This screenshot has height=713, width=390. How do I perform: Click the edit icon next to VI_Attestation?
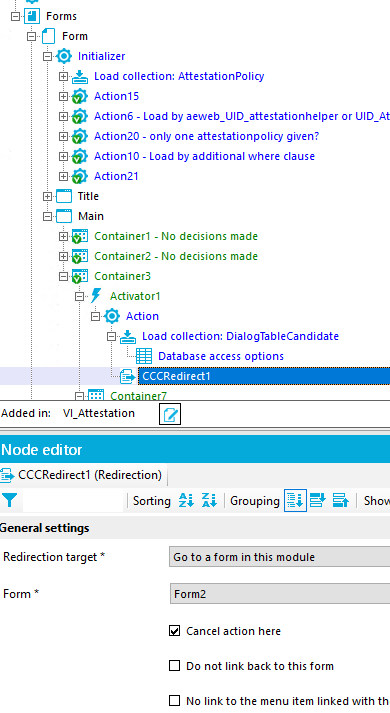pos(170,414)
